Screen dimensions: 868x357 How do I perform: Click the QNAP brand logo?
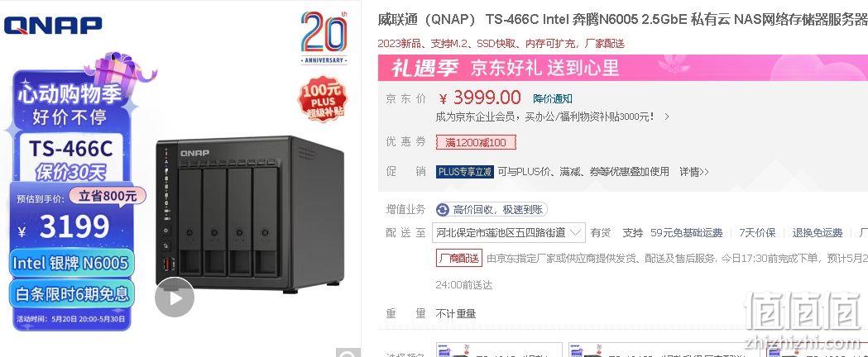pos(53,26)
